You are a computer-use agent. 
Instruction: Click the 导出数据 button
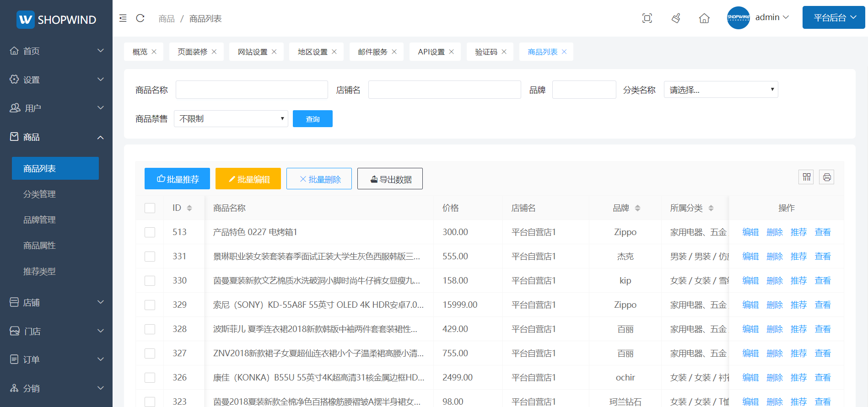tap(390, 178)
